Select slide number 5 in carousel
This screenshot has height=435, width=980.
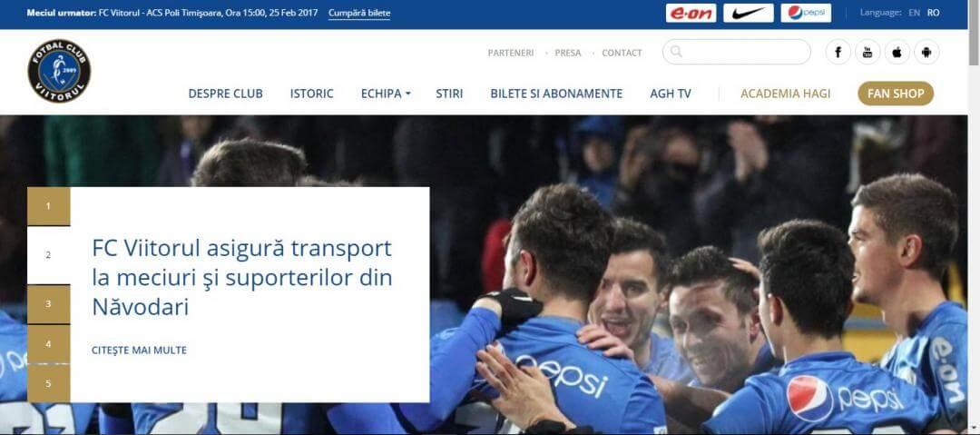tap(49, 383)
